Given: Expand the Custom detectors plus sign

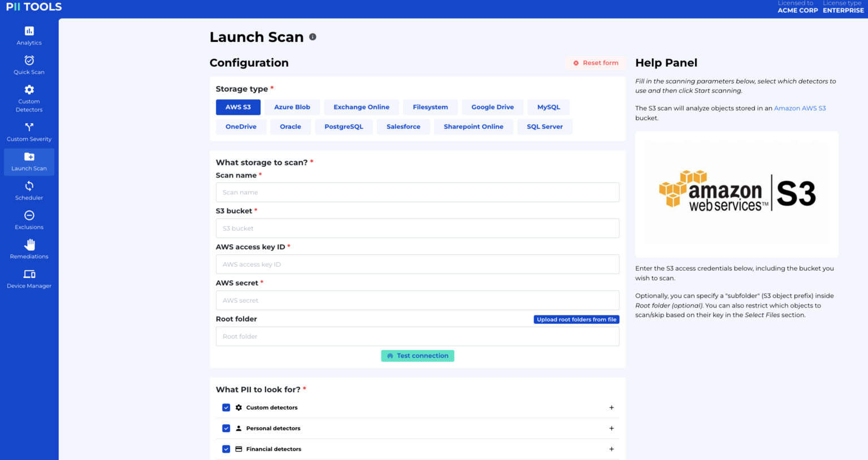Looking at the screenshot, I should click(x=611, y=407).
